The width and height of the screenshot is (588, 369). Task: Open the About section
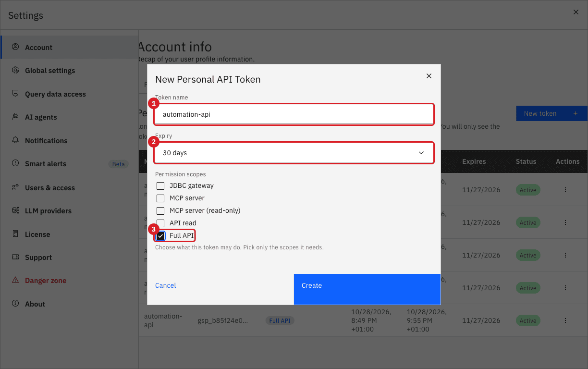[x=70, y=304]
